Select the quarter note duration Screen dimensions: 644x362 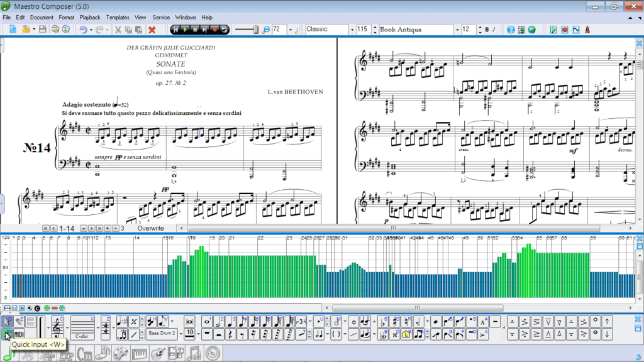pyautogui.click(x=231, y=321)
